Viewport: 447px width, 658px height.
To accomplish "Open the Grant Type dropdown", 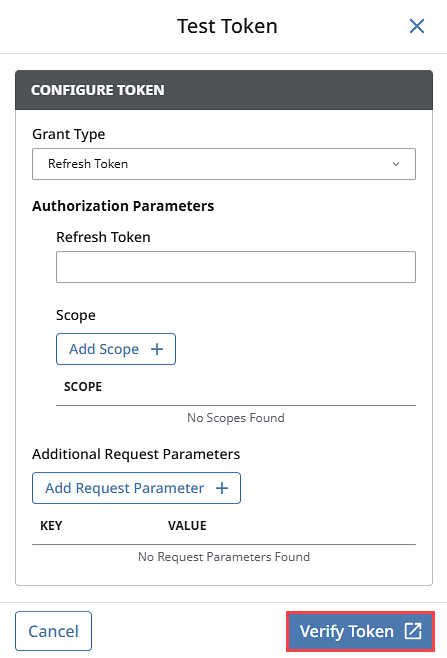I will 224,164.
